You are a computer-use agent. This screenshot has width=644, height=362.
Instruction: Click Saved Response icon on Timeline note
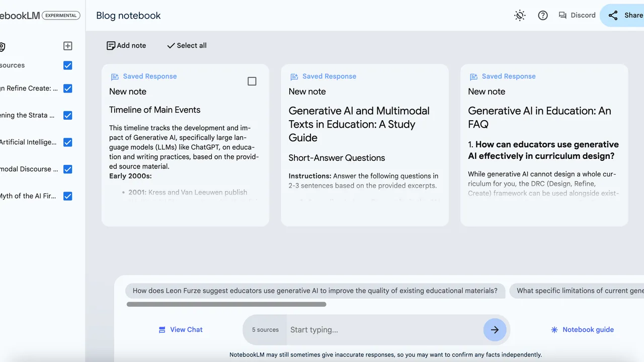pos(115,76)
